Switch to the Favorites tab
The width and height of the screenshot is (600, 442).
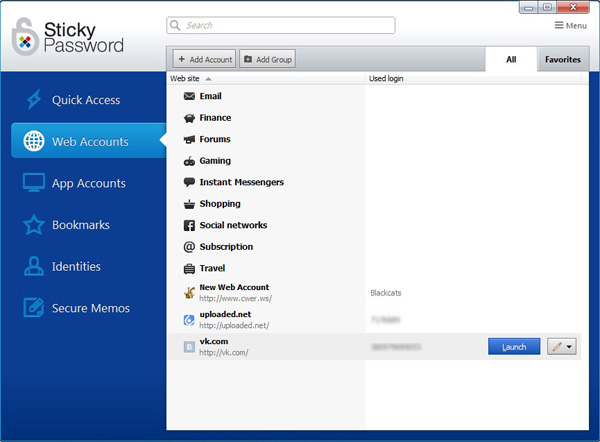pyautogui.click(x=562, y=59)
